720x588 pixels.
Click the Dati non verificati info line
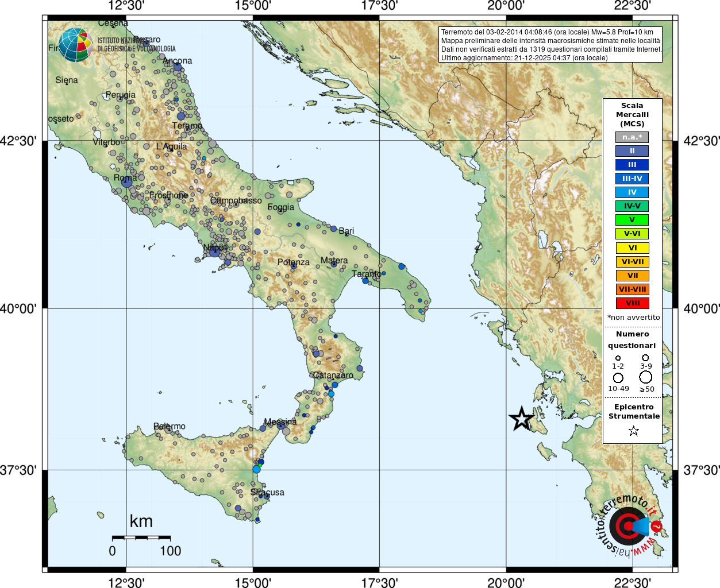tap(551, 49)
